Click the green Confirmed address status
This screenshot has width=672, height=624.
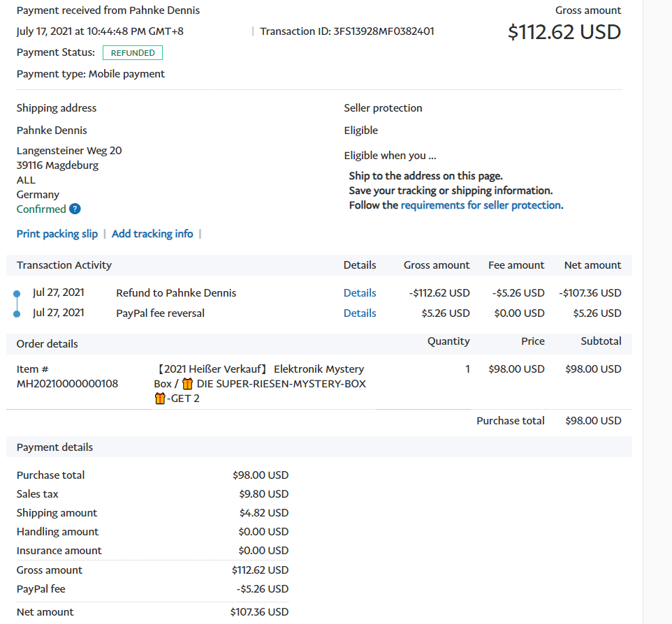(x=41, y=209)
